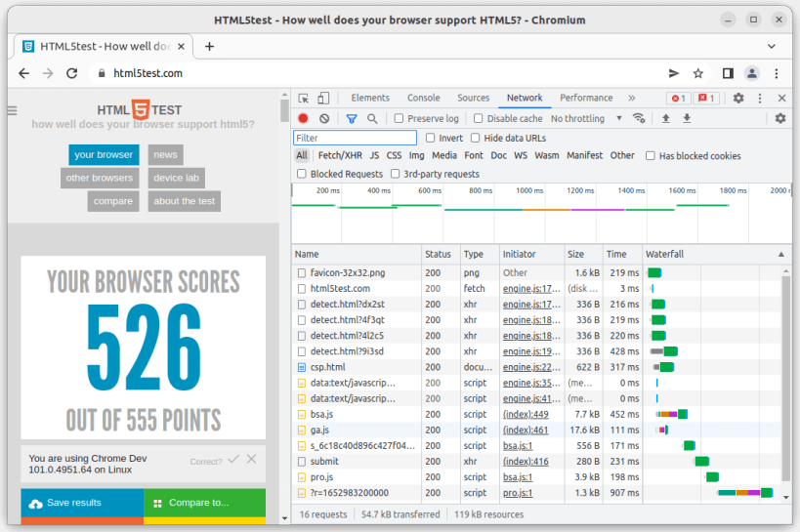The image size is (800, 532).
Task: Open the No throttling dropdown
Action: point(586,118)
